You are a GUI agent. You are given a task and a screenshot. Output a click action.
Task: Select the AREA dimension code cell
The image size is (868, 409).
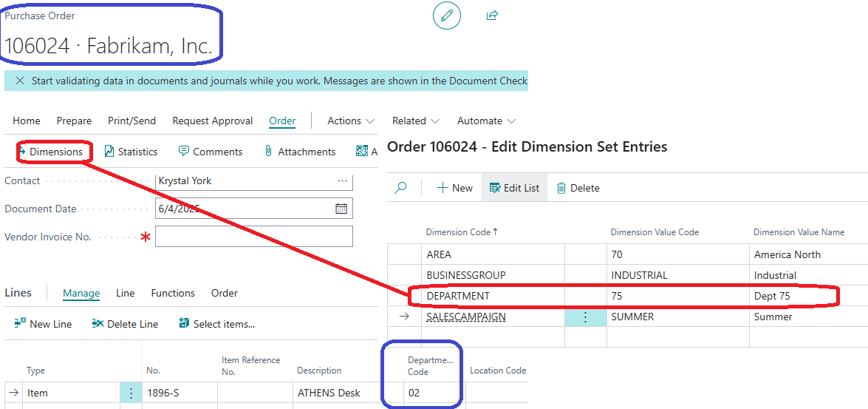pyautogui.click(x=493, y=254)
